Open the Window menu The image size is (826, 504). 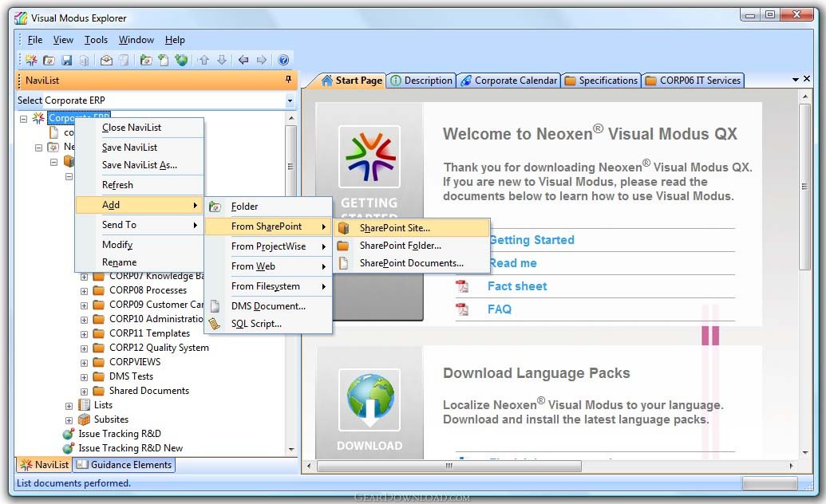tap(136, 40)
